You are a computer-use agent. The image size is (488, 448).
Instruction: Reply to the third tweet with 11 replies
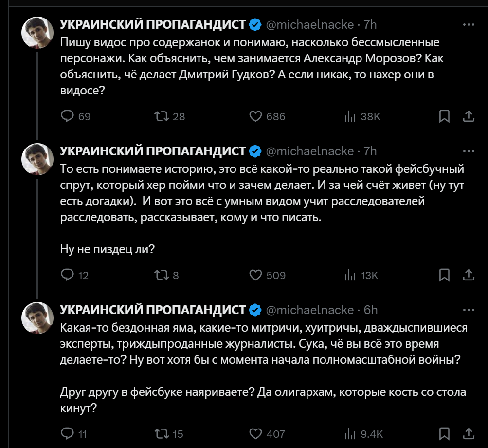(67, 433)
